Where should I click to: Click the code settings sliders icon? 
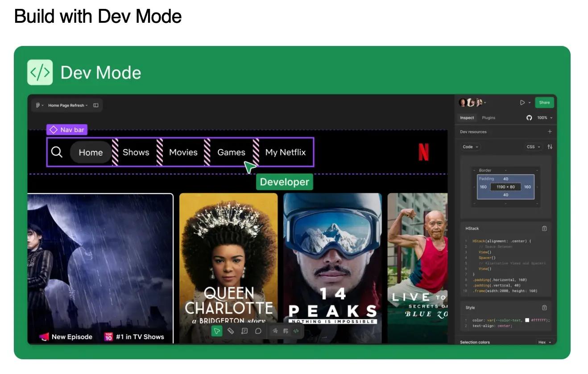coord(550,147)
